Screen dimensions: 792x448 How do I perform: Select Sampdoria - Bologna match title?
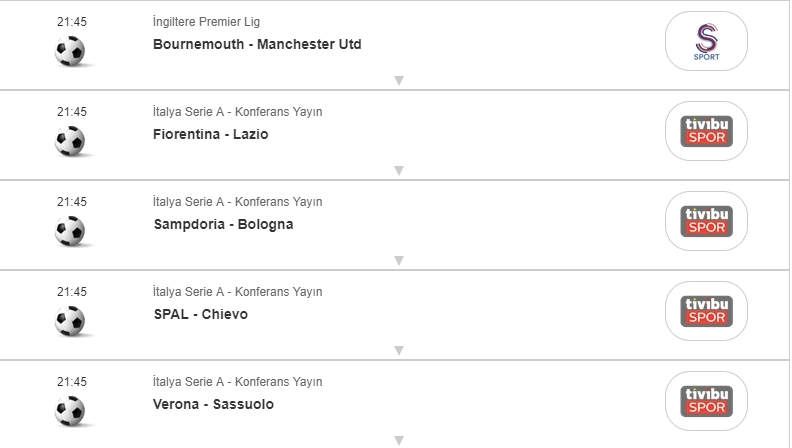point(223,224)
